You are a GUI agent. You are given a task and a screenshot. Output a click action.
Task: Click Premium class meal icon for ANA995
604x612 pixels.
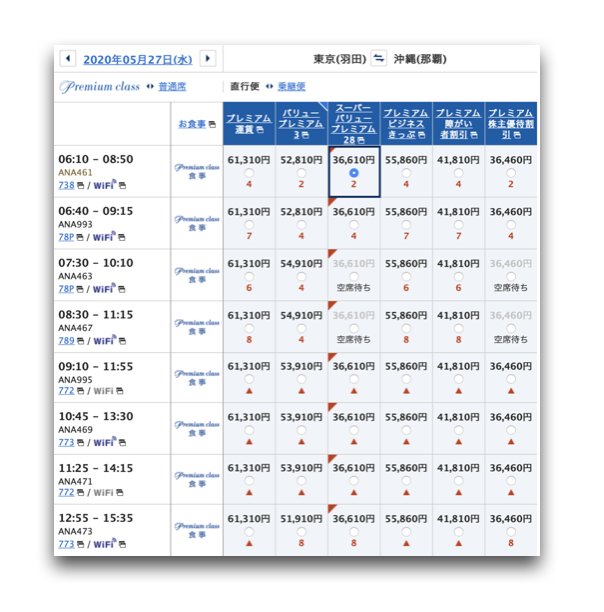pyautogui.click(x=197, y=378)
